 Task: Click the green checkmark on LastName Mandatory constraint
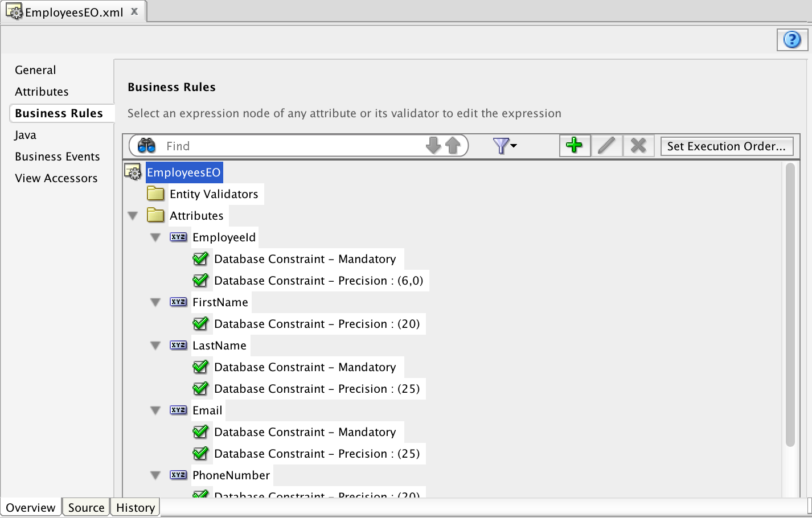point(201,367)
